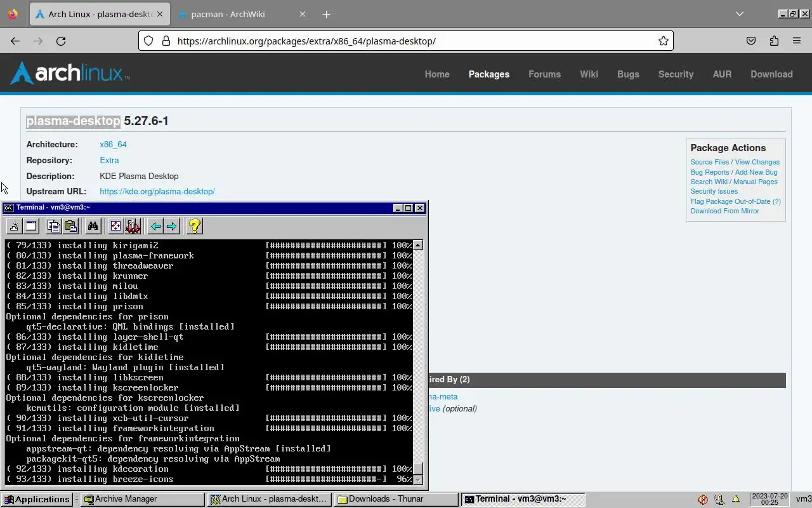
Task: Click the Paste clipboard icon in Terminal
Action: click(70, 226)
